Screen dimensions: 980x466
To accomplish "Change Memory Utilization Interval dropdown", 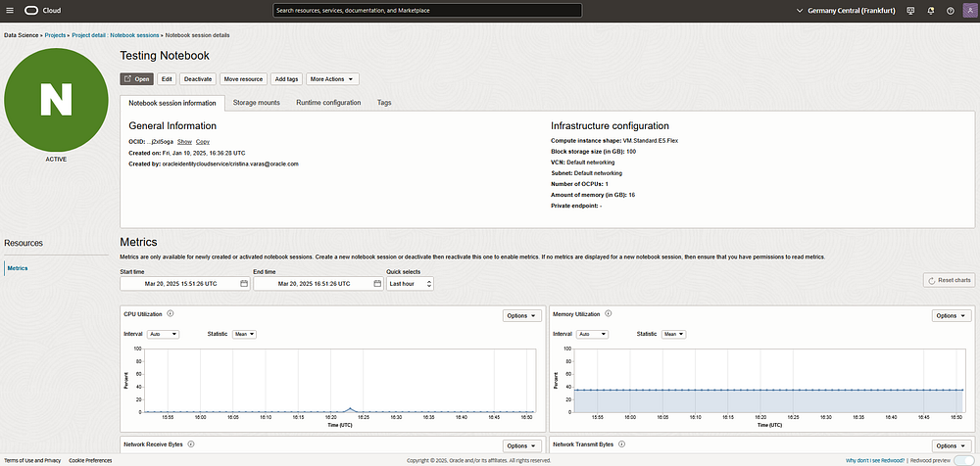I will [x=593, y=334].
